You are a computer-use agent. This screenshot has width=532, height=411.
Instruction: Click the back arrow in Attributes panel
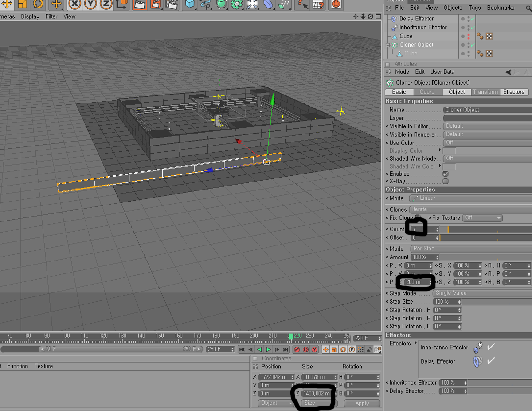coord(509,72)
